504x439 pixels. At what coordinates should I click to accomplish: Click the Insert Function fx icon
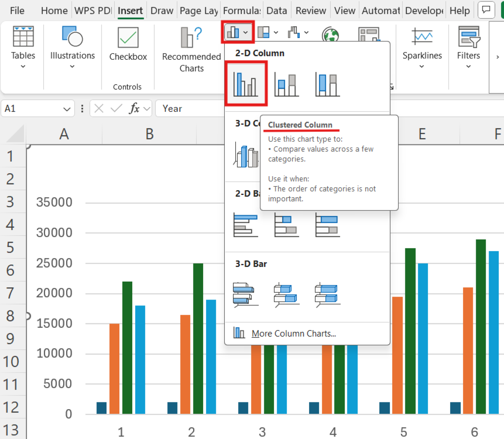135,108
